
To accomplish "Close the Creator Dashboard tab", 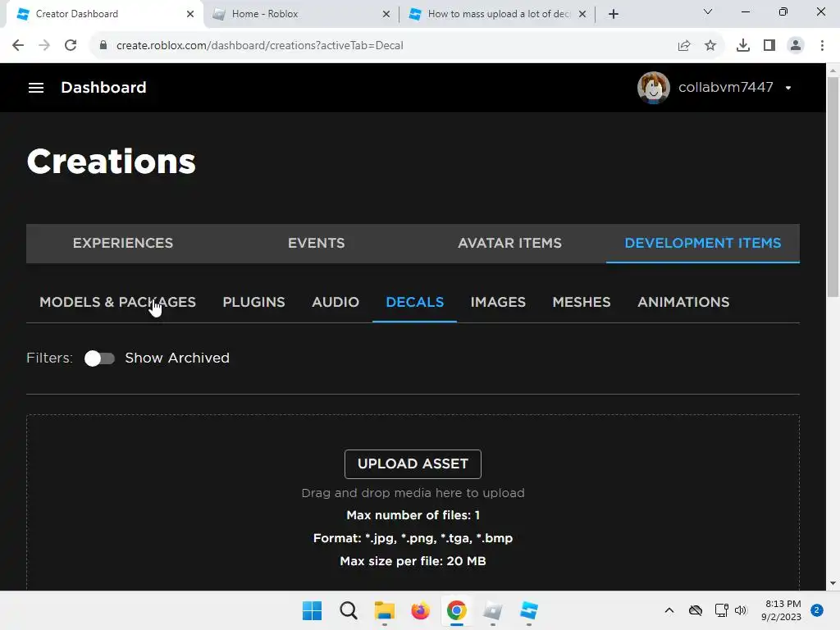I will tap(190, 14).
